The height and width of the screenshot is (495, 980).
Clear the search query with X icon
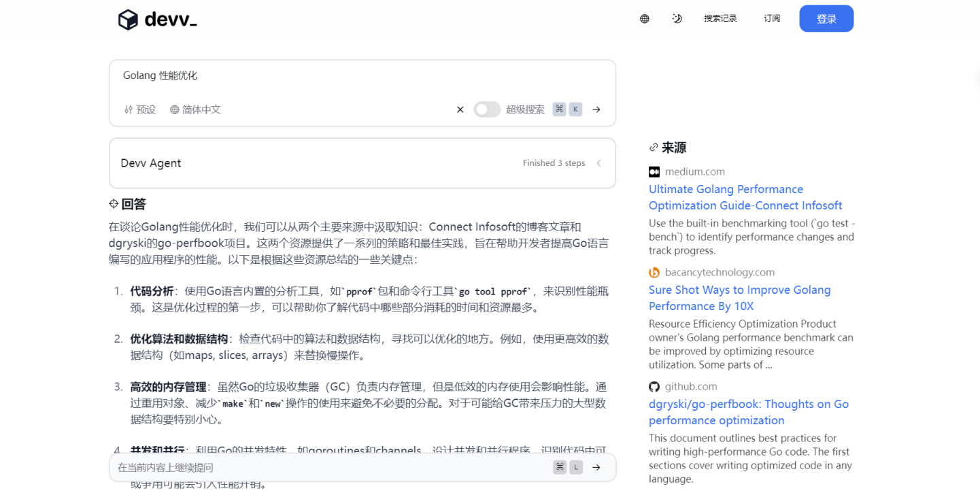[x=460, y=109]
